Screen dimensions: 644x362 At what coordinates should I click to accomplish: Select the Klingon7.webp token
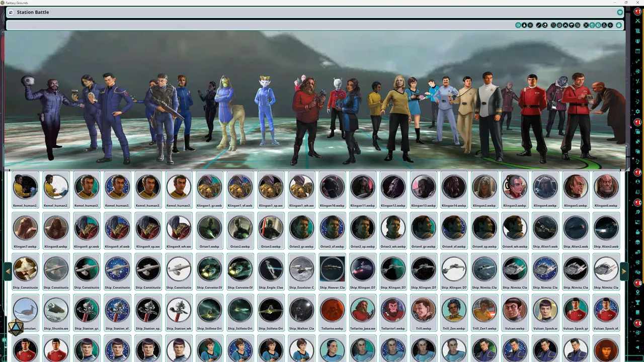click(25, 231)
